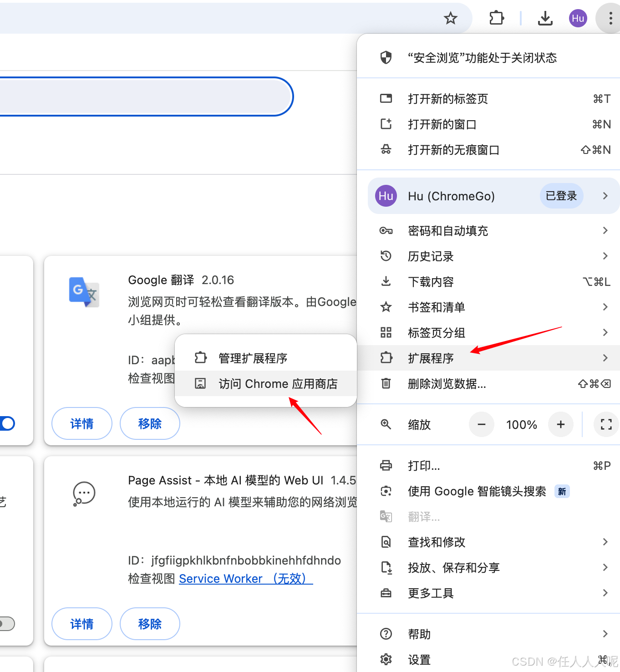This screenshot has height=672, width=620.
Task: Click the Page Assist extension icon
Action: [x=84, y=494]
